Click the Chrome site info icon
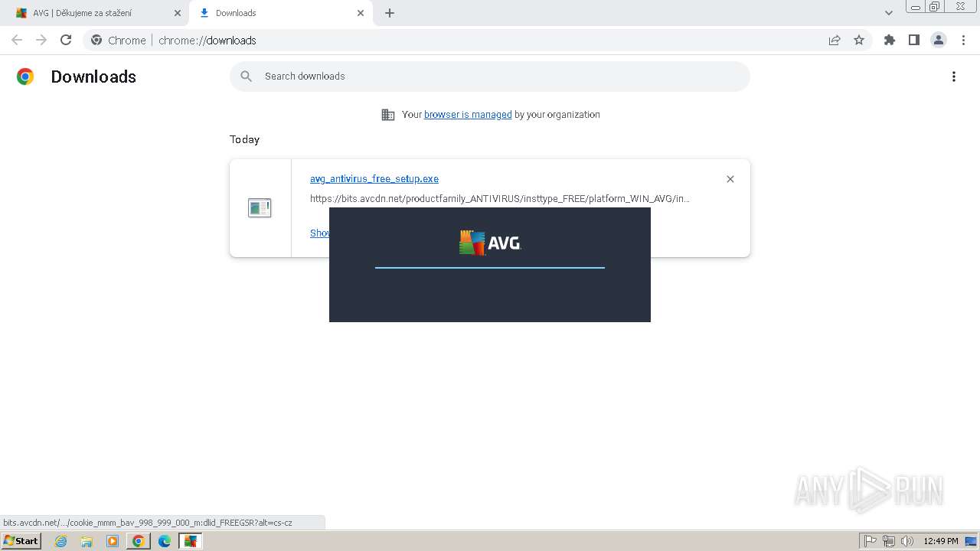 [96, 41]
